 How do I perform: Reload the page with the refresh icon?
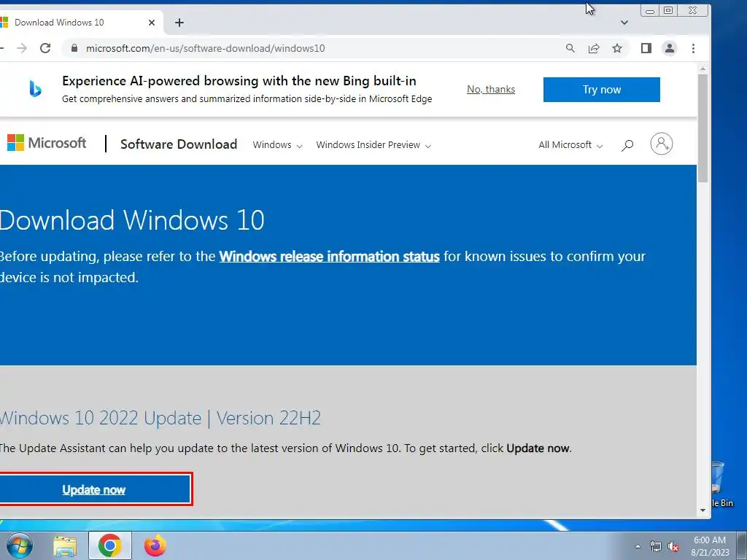[x=45, y=48]
